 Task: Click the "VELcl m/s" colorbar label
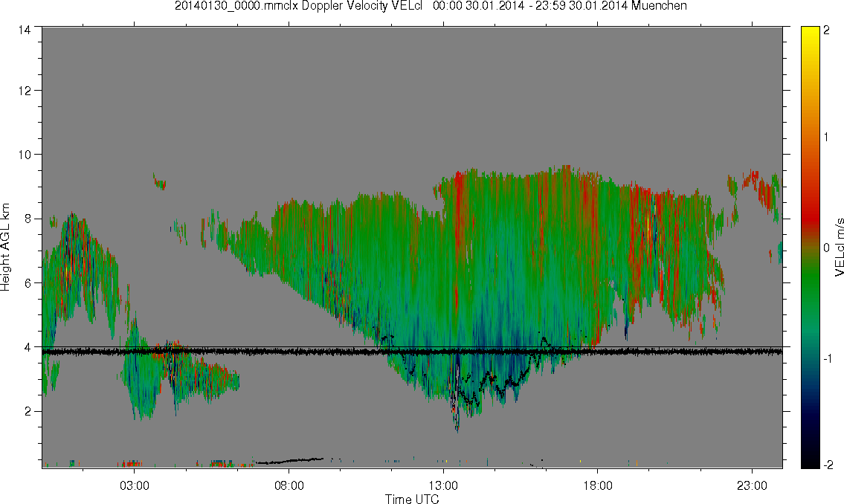[x=839, y=248]
